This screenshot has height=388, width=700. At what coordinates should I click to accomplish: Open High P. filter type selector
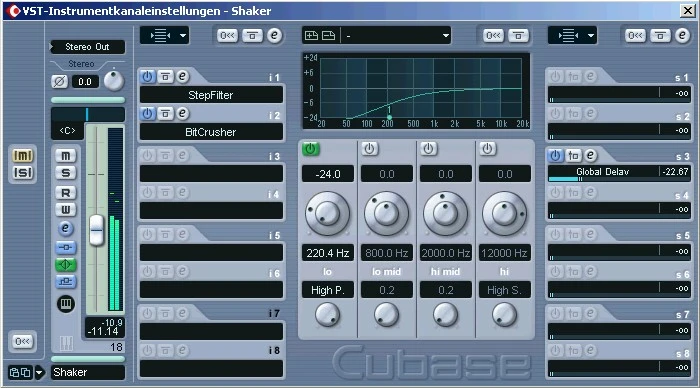(328, 290)
